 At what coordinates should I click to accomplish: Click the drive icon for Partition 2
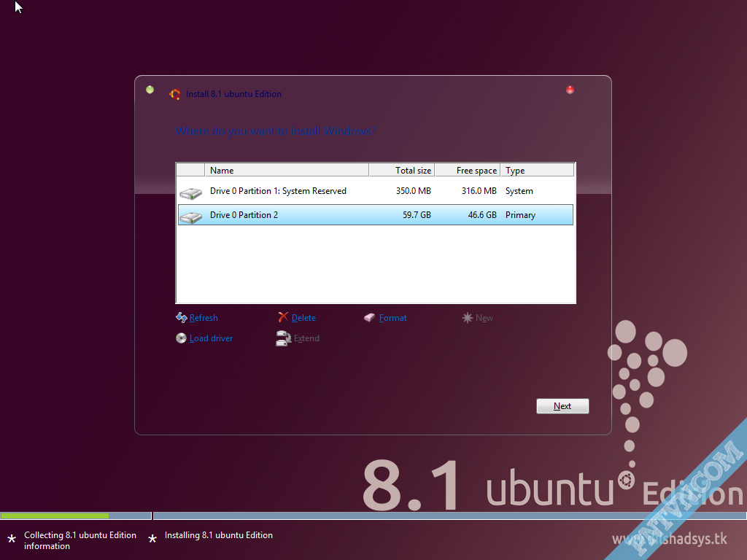coord(190,217)
